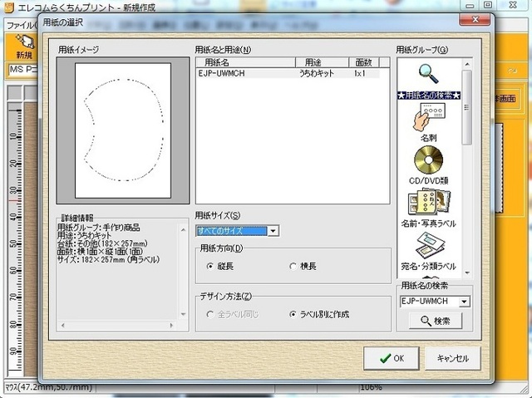The width and height of the screenshot is (532, 398).
Task: Close the 用紙の選択 dialog
Action: (x=475, y=20)
